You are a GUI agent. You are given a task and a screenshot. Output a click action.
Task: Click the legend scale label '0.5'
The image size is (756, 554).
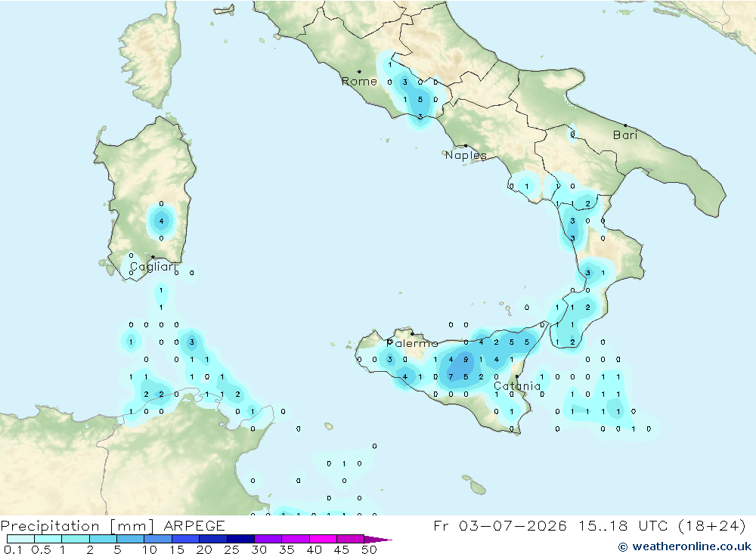click(41, 549)
